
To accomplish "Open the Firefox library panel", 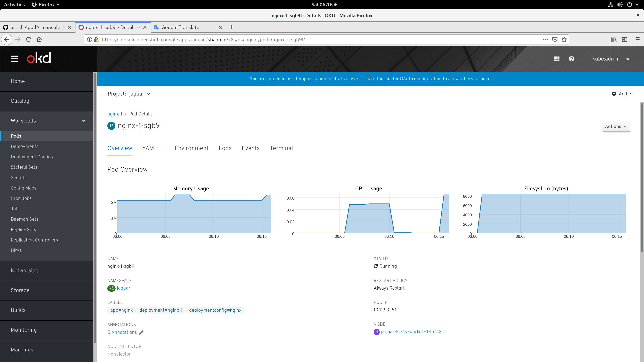I will point(614,39).
